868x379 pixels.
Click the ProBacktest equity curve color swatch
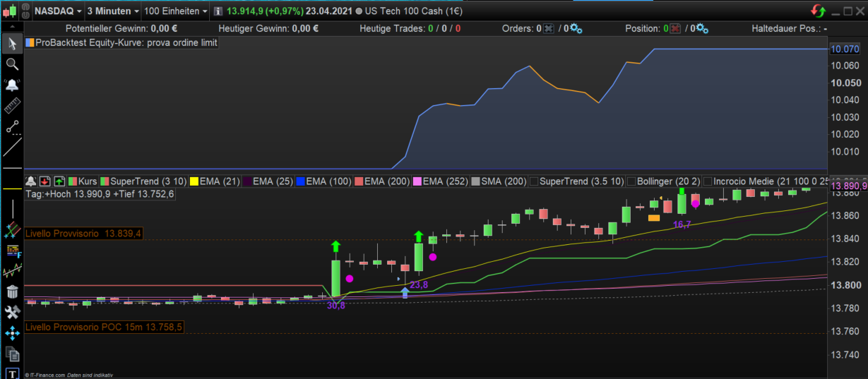pos(30,42)
